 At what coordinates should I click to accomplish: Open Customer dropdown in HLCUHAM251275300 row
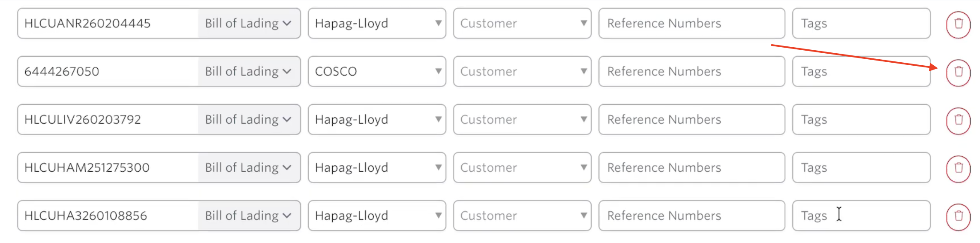click(522, 167)
